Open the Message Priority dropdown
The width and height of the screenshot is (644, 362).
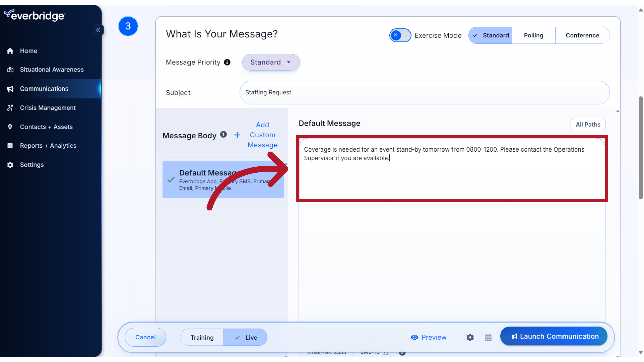coord(270,62)
